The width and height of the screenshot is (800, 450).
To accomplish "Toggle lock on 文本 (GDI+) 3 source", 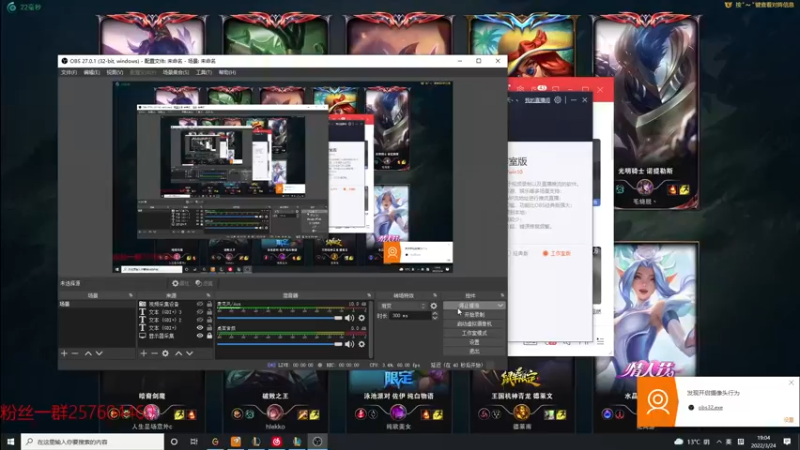I will point(209,312).
